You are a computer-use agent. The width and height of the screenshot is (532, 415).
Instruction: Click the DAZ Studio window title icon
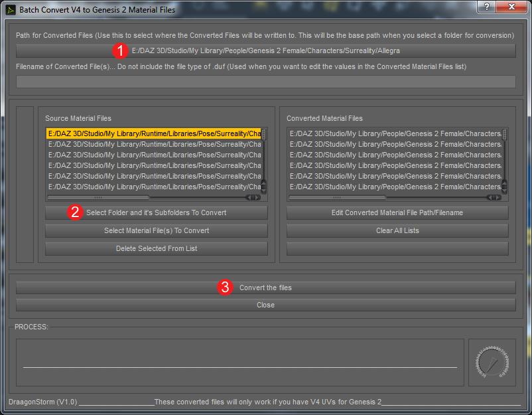tap(11, 10)
